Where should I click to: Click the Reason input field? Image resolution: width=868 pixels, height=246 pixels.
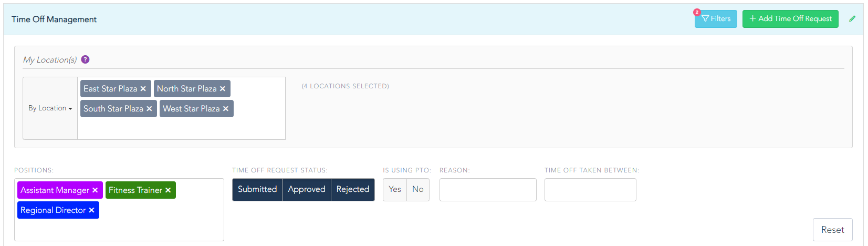(488, 190)
